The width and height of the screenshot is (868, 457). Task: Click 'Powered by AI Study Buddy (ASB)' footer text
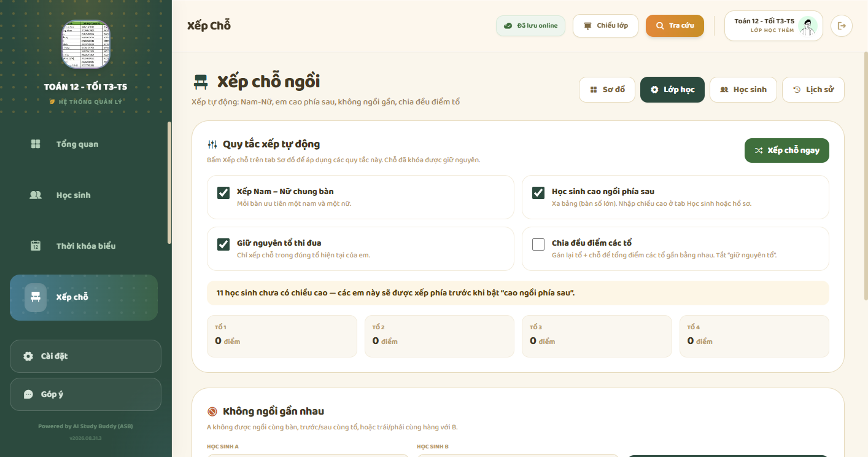pos(85,426)
